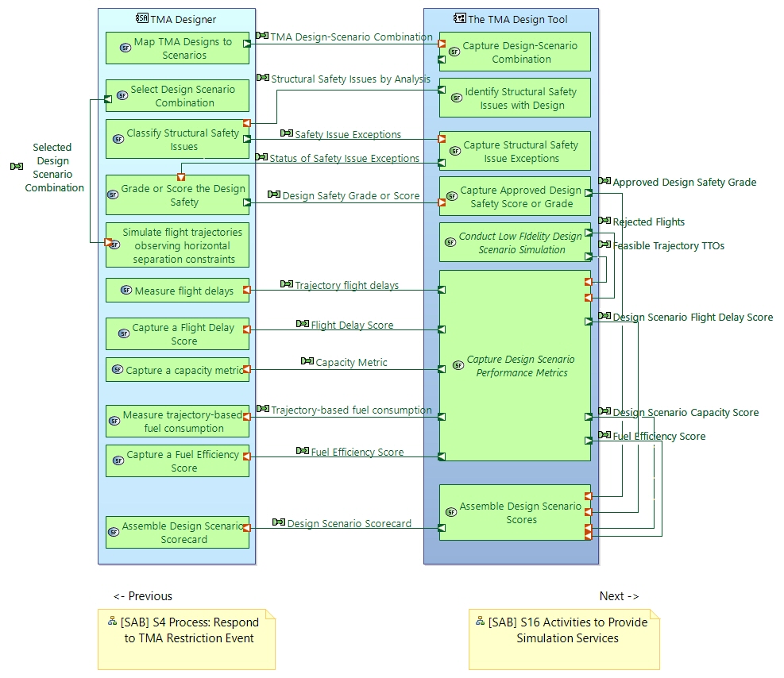Image resolution: width=784 pixels, height=678 pixels.
Task: Click function icon of Identify Structural Safety Issues with Design
Action: (x=457, y=98)
